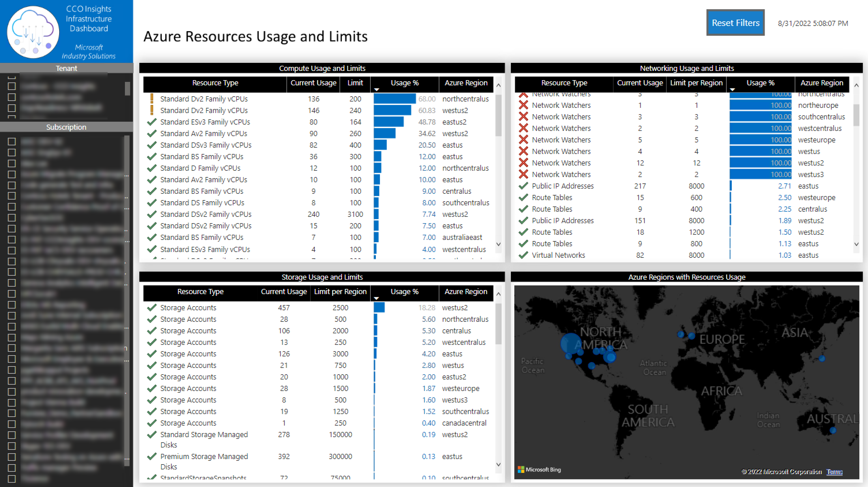This screenshot has width=868, height=487.
Task: Click checkmark next to Storage Accounts westus2 row
Action: (152, 307)
